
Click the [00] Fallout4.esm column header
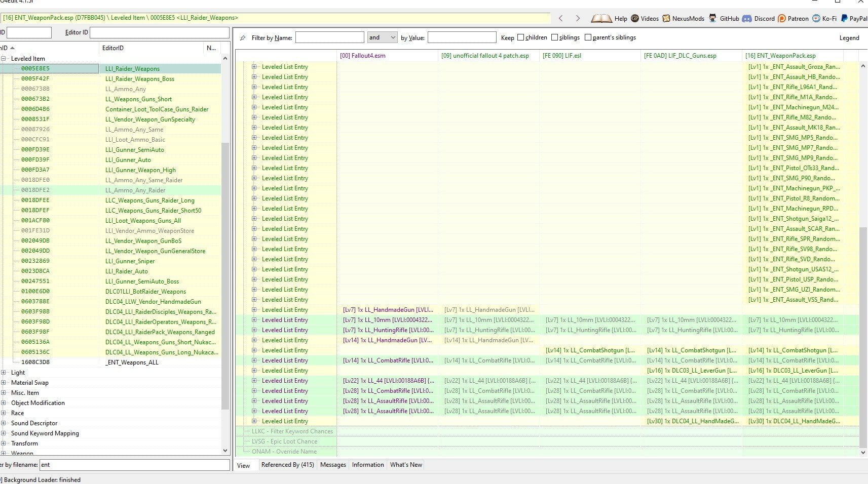[x=387, y=56]
